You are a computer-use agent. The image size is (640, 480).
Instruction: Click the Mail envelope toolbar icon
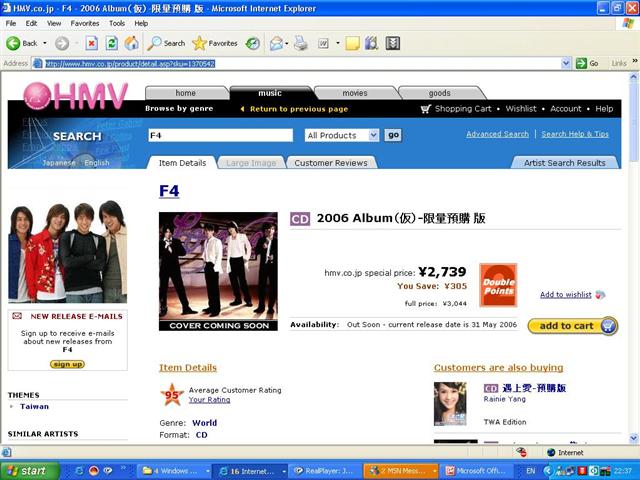(x=276, y=43)
